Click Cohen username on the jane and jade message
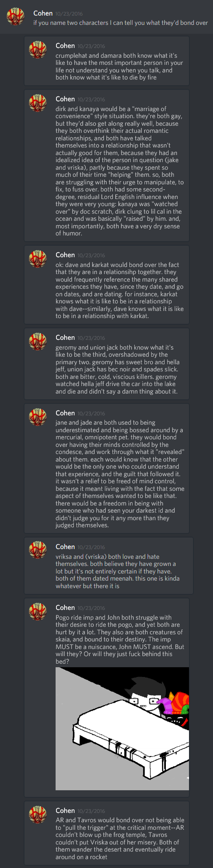Viewport: 213px width, 868px height. click(65, 413)
